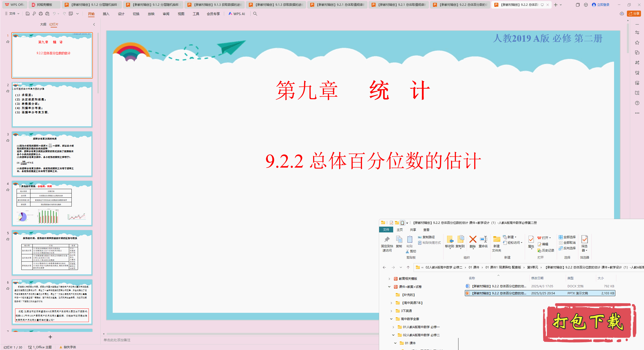Click Properties (属性) icon in Explorer
644x350 pixels.
531,242
